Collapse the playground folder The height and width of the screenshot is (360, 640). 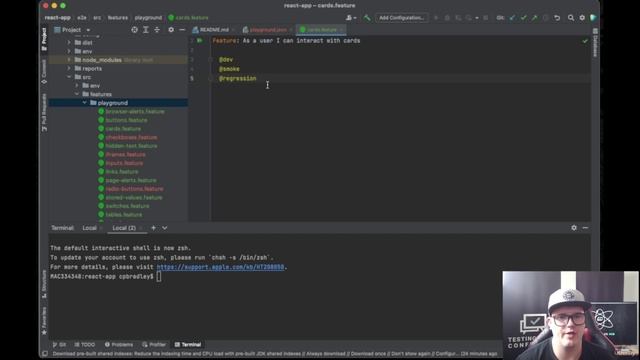coord(84,102)
